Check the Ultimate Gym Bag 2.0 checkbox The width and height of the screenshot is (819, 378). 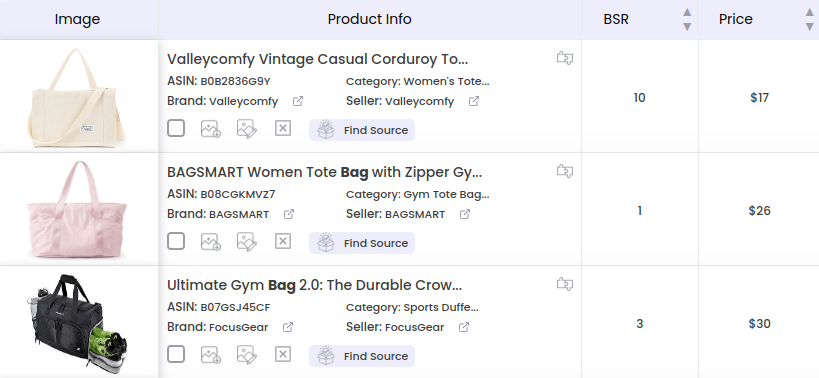click(x=176, y=354)
